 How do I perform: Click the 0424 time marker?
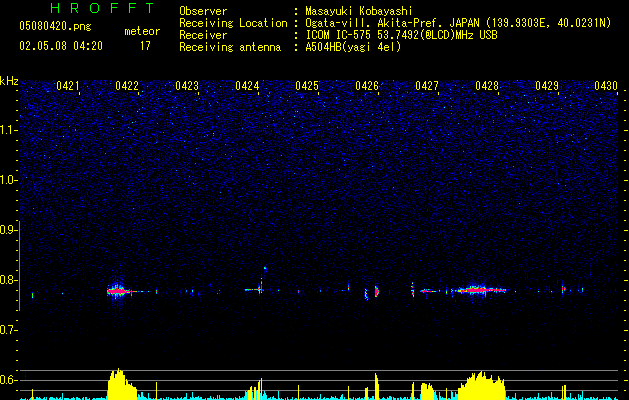(247, 85)
